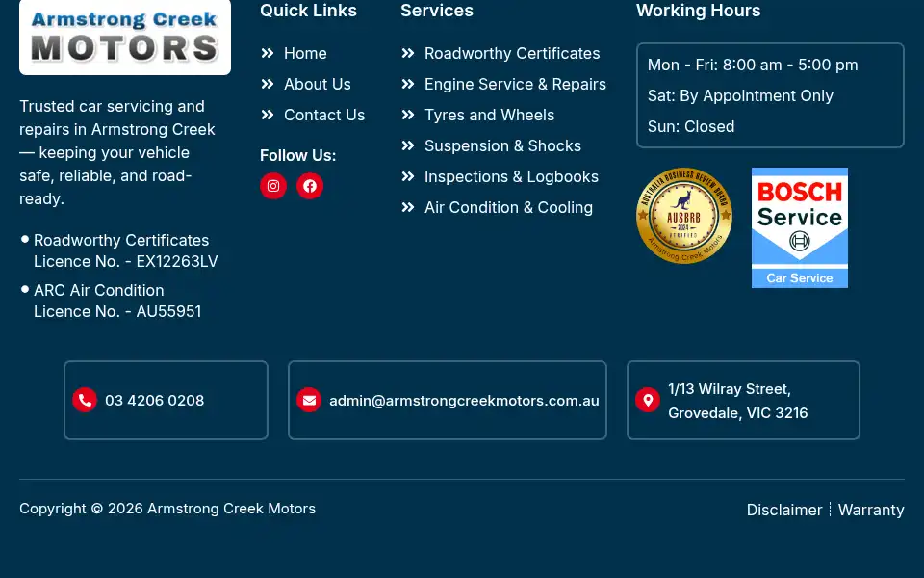Click the chevron icon beside Roadworthy Certificates service
Image resolution: width=924 pixels, height=578 pixels.
click(x=408, y=53)
